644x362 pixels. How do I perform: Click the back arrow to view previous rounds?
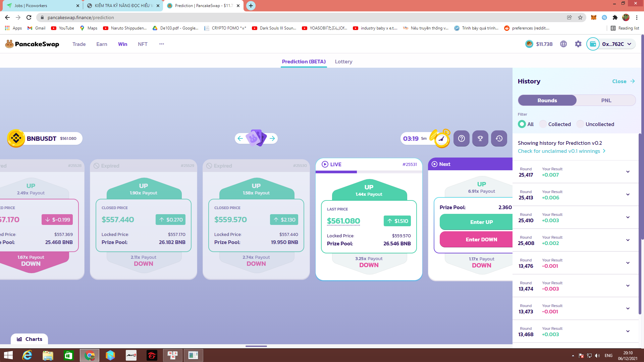click(x=240, y=138)
